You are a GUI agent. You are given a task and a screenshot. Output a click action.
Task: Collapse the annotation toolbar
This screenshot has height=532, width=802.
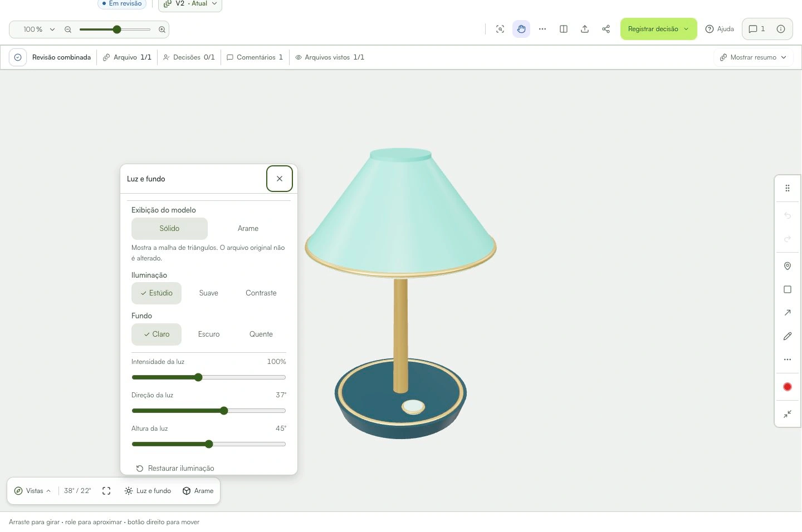788,414
